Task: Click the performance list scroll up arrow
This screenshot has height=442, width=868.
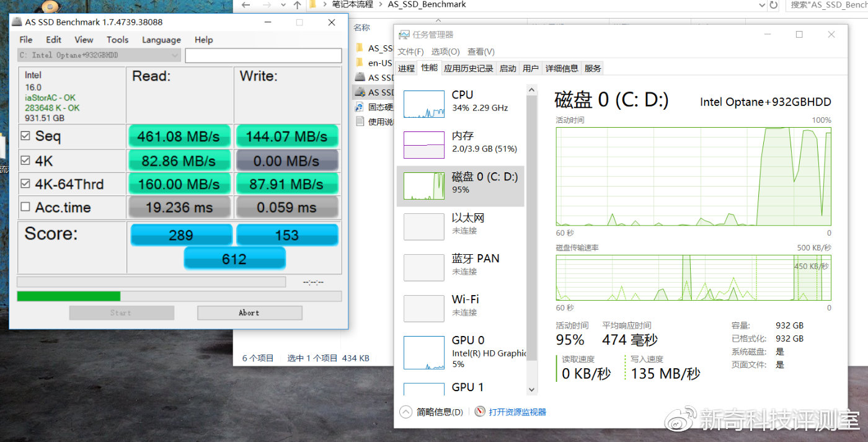Action: (531, 90)
